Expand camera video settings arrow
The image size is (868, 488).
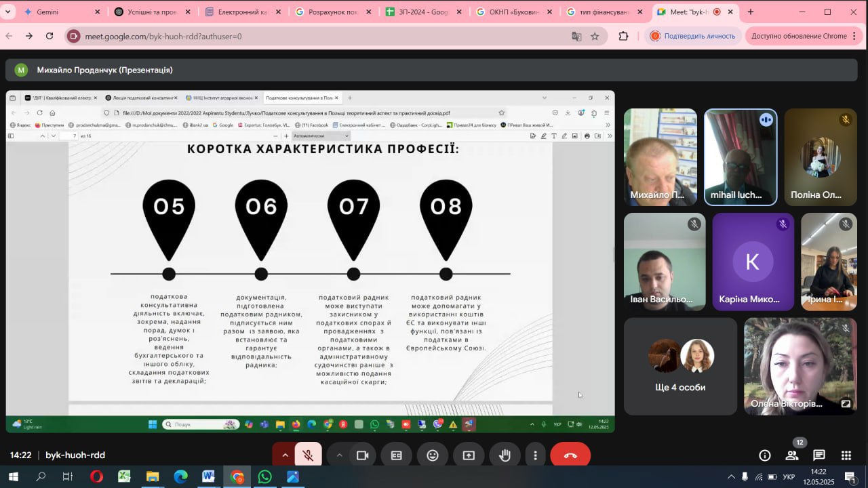click(339, 455)
